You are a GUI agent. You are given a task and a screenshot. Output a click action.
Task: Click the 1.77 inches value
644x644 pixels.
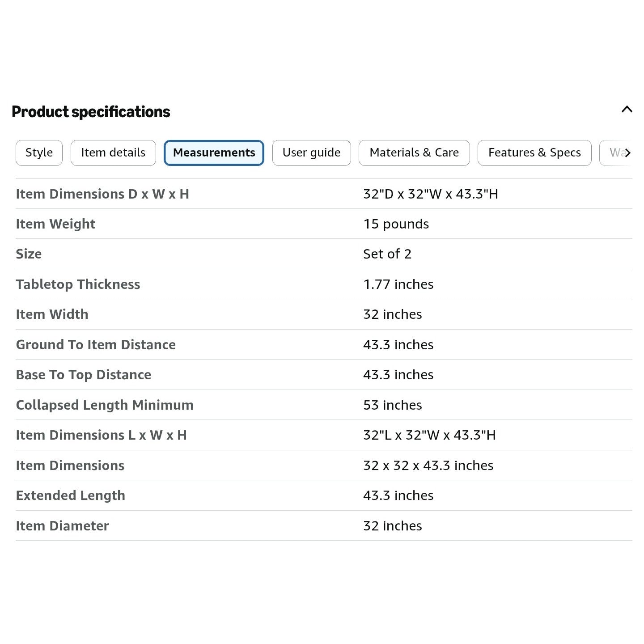[x=398, y=284]
